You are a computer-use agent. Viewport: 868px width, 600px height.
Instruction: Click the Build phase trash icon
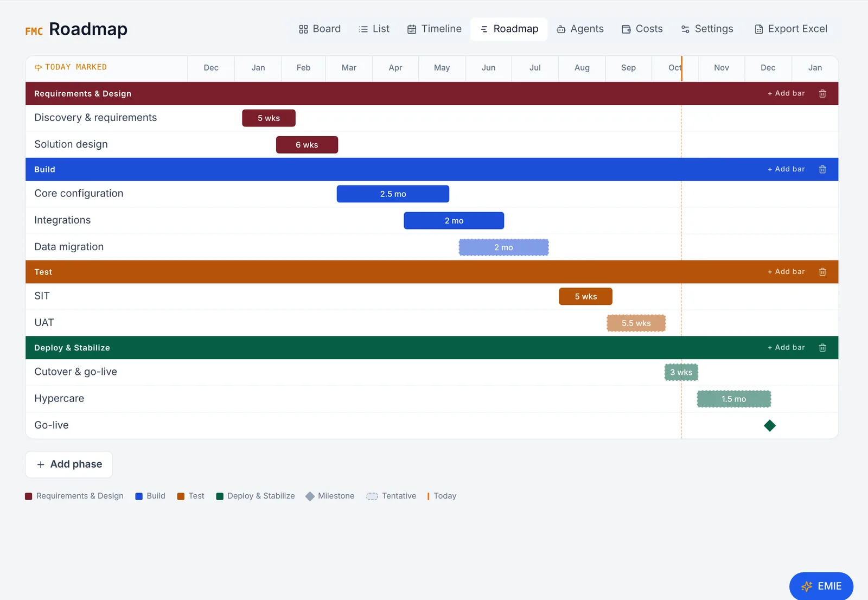tap(822, 169)
